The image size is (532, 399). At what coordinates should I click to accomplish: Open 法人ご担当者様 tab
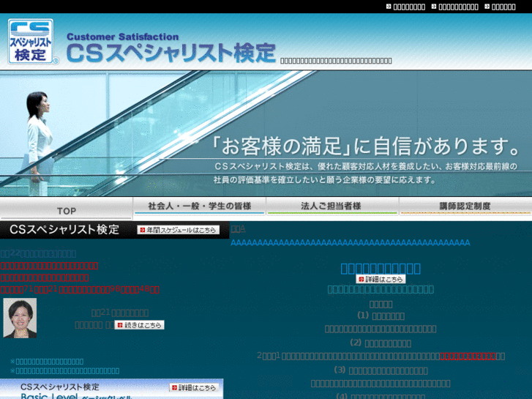[332, 206]
